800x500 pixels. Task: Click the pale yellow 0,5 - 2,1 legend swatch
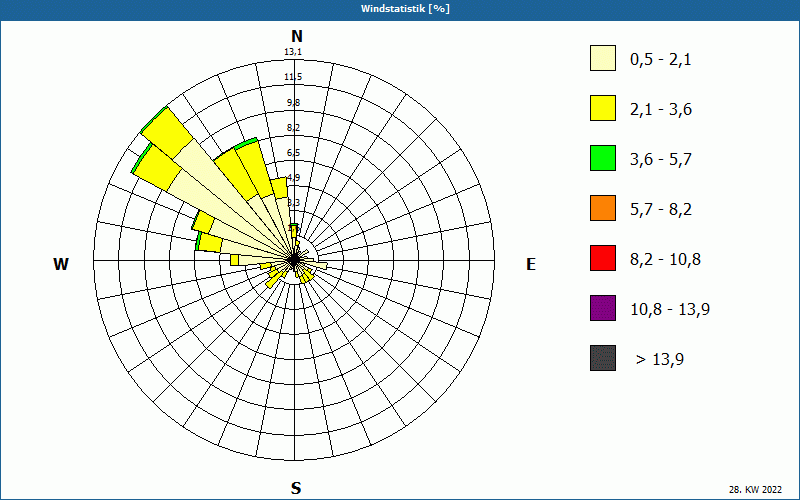pyautogui.click(x=603, y=58)
